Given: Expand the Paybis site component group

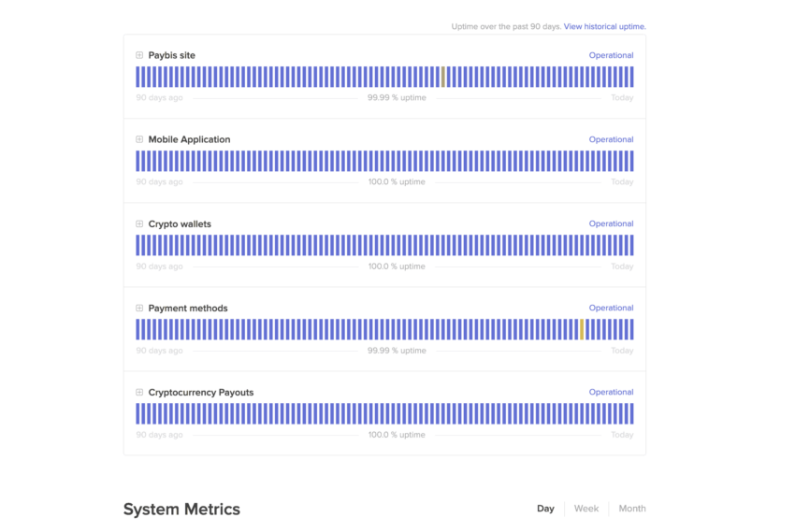Looking at the screenshot, I should point(139,55).
